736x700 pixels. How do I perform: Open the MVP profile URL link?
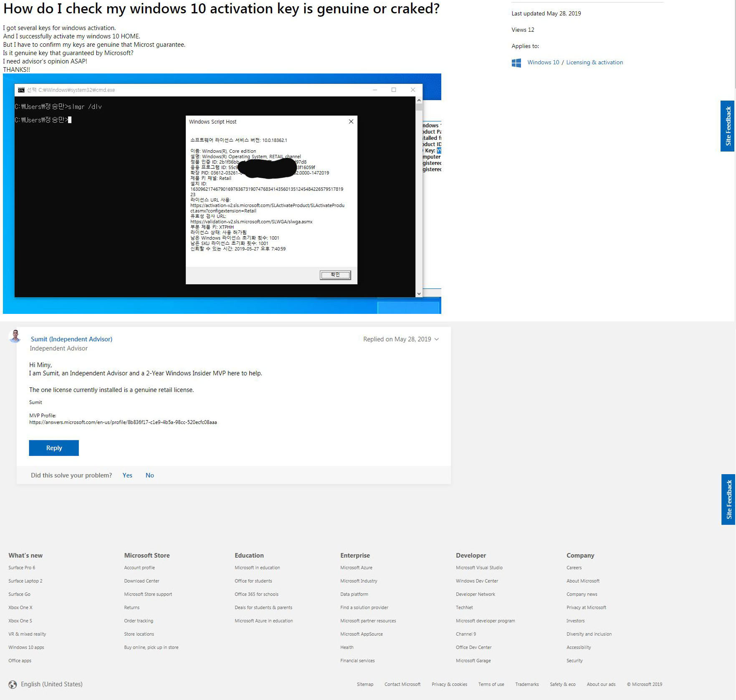(123, 422)
